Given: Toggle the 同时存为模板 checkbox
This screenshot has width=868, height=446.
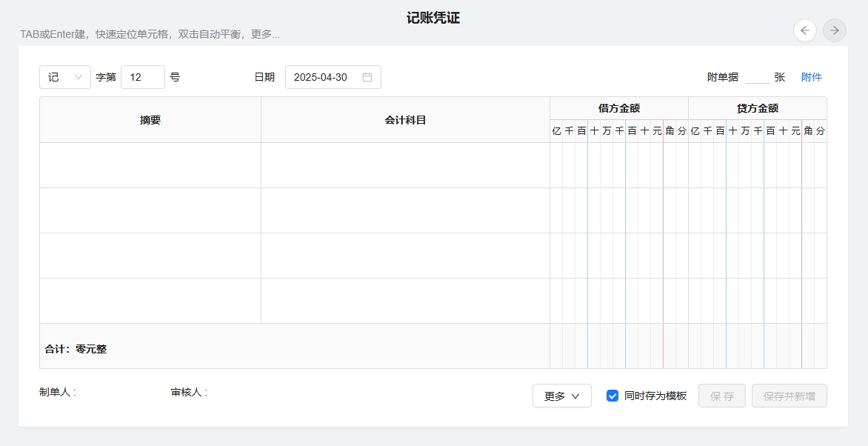Looking at the screenshot, I should [x=612, y=396].
